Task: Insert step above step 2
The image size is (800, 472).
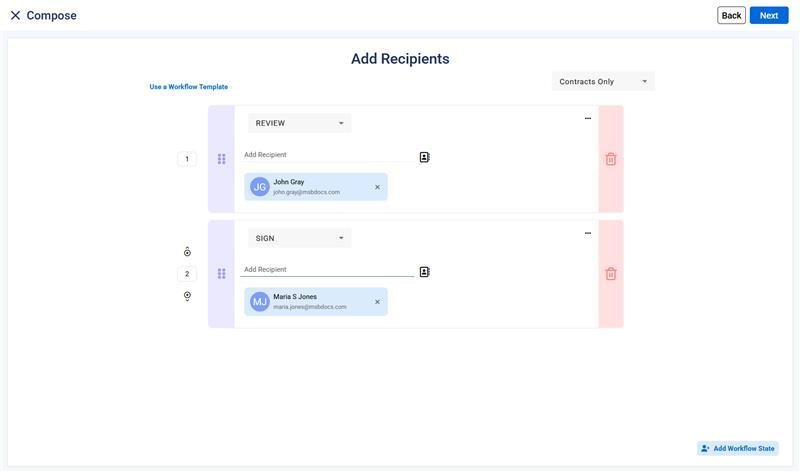Action: point(187,252)
